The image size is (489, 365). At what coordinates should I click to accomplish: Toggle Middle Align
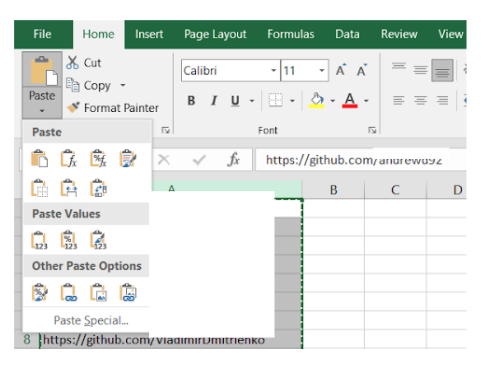pyautogui.click(x=420, y=70)
